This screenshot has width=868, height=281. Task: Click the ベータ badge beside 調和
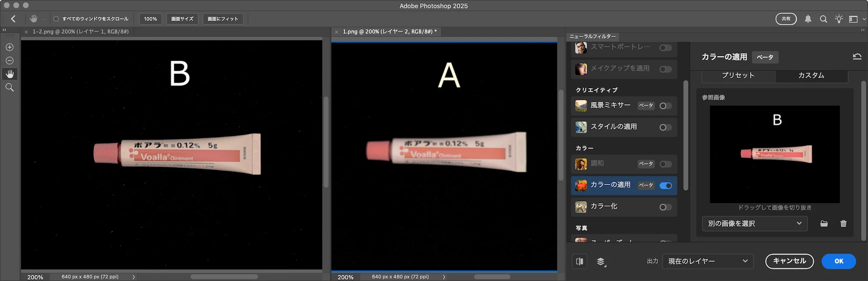click(x=646, y=164)
